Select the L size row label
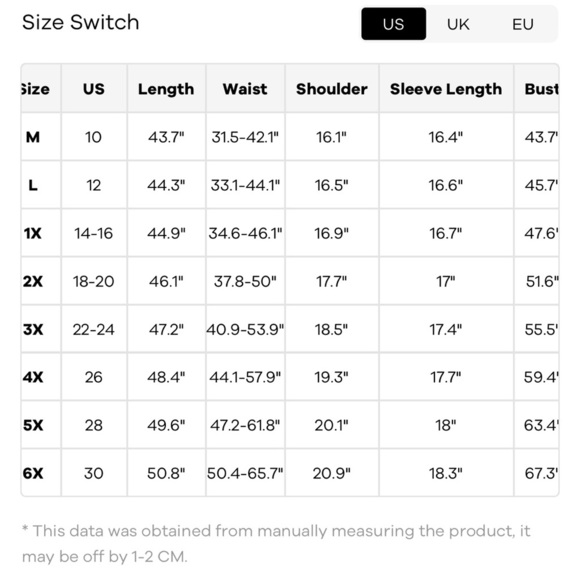 coord(33,185)
